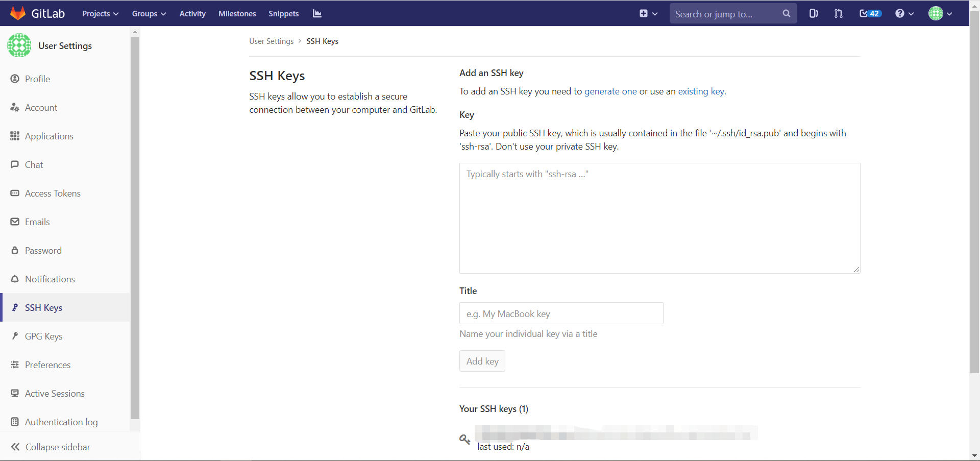Open Snippets in the top menu
The width and height of the screenshot is (980, 461).
(x=283, y=14)
